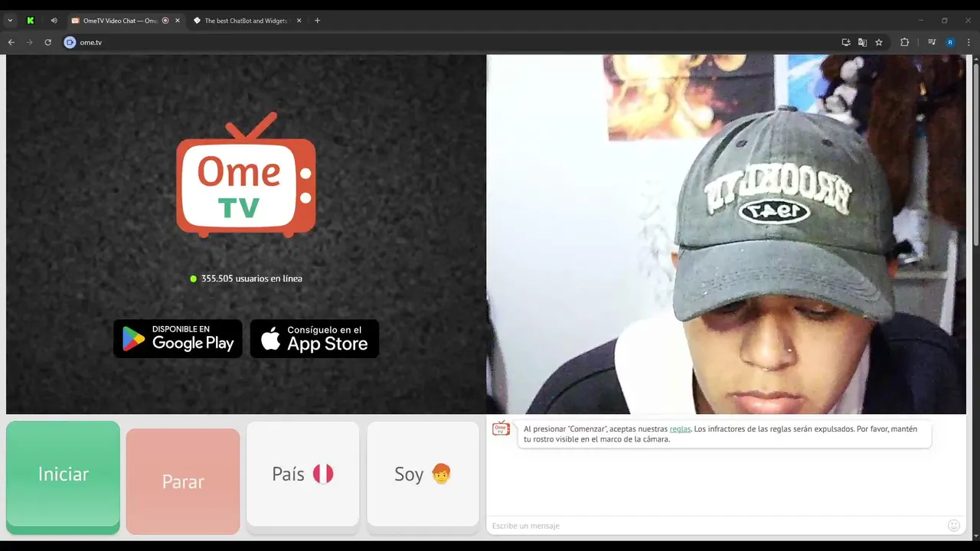The width and height of the screenshot is (980, 551).
Task: Go back to the previous page
Action: [x=11, y=42]
